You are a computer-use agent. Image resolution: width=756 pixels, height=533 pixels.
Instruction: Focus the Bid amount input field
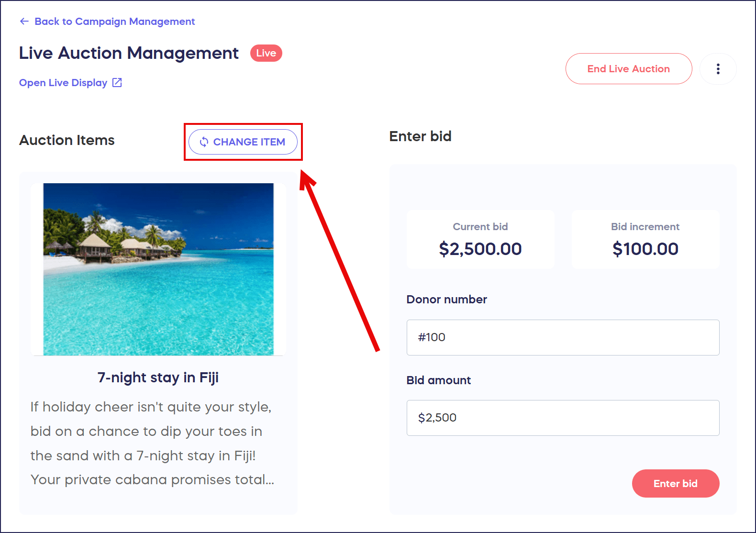[563, 418]
